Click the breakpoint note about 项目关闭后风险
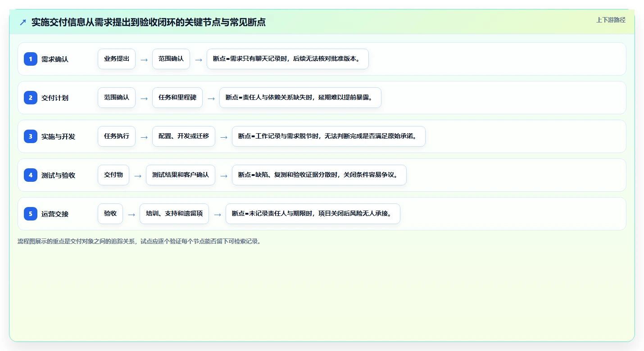This screenshot has width=644, height=351. pos(313,214)
